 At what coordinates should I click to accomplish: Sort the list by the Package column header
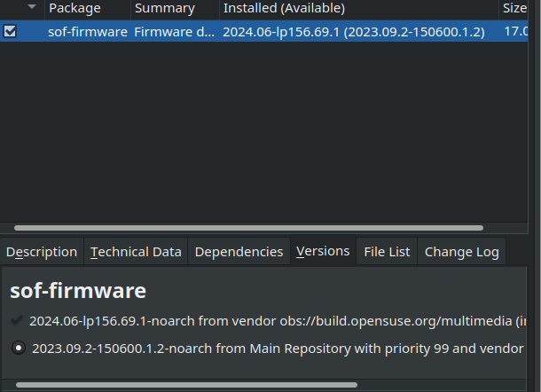[x=74, y=8]
